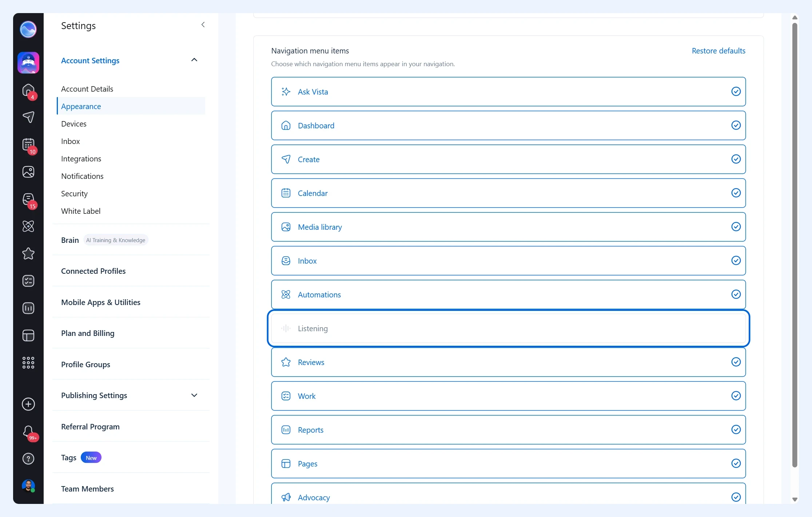Open the user profile avatar at sidebar bottom
This screenshot has width=812, height=517.
click(x=28, y=485)
